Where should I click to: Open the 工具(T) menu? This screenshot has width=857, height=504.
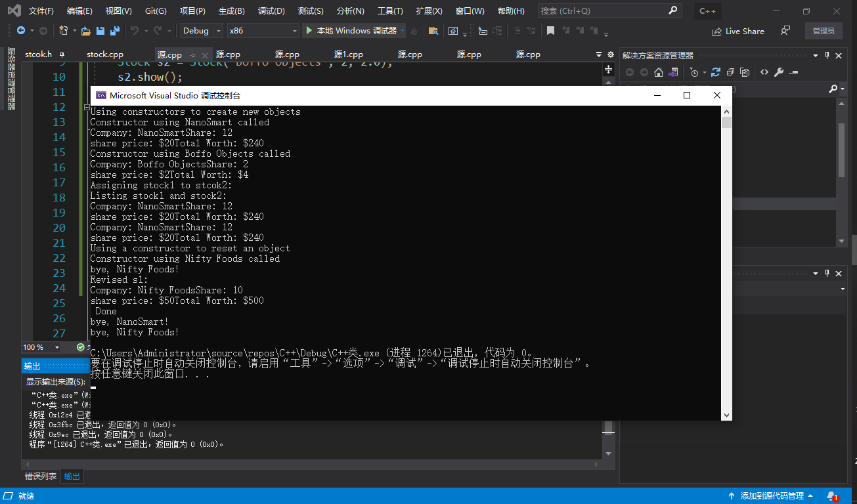[x=390, y=11]
